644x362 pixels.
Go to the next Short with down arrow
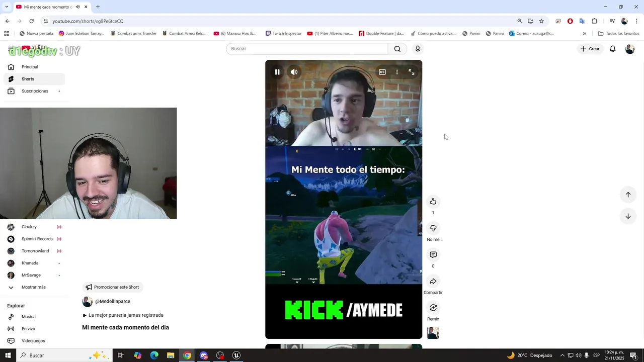point(628,216)
